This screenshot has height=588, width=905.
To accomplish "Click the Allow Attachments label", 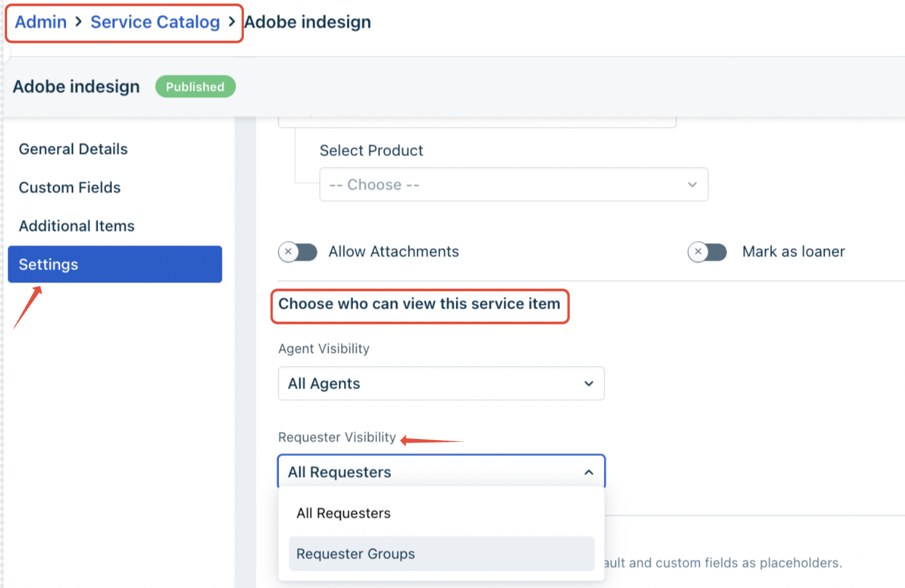I will (394, 252).
